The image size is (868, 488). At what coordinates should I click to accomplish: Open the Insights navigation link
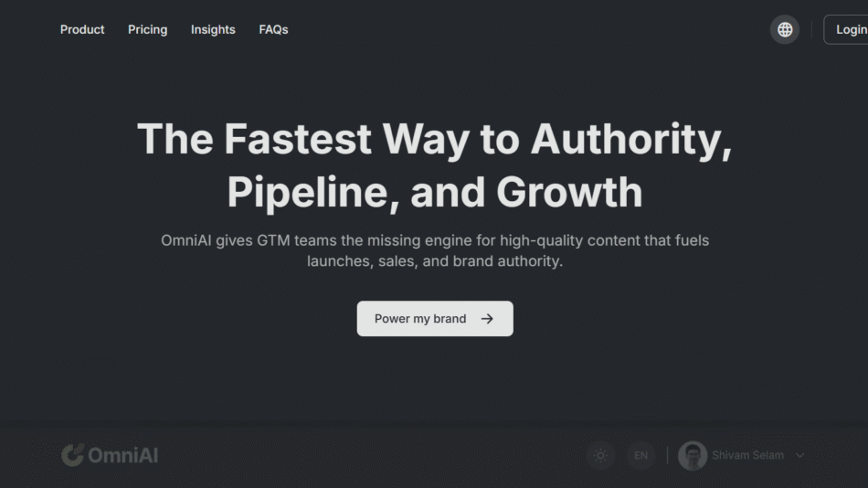coord(213,29)
